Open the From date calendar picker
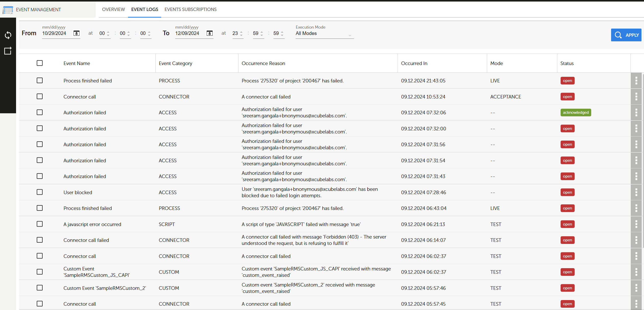Viewport: 644px width, 310px height. (x=77, y=33)
